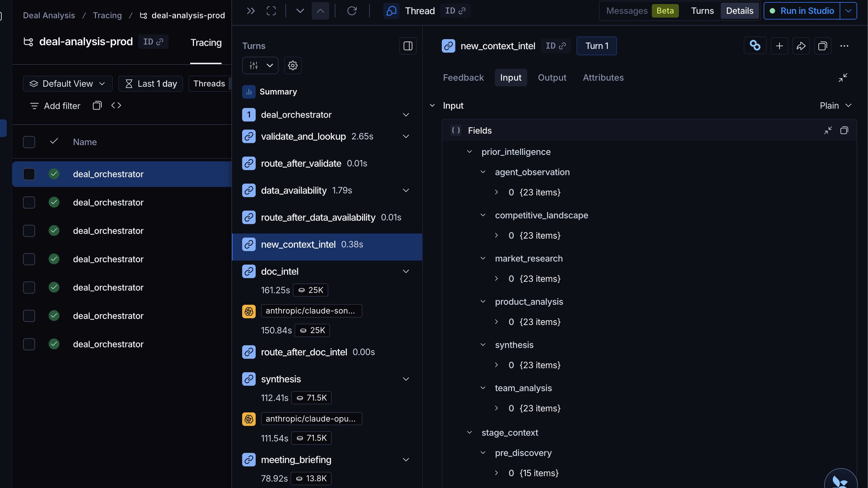The height and width of the screenshot is (488, 868).
Task: Expand item 0 under agent_observation
Action: (496, 192)
